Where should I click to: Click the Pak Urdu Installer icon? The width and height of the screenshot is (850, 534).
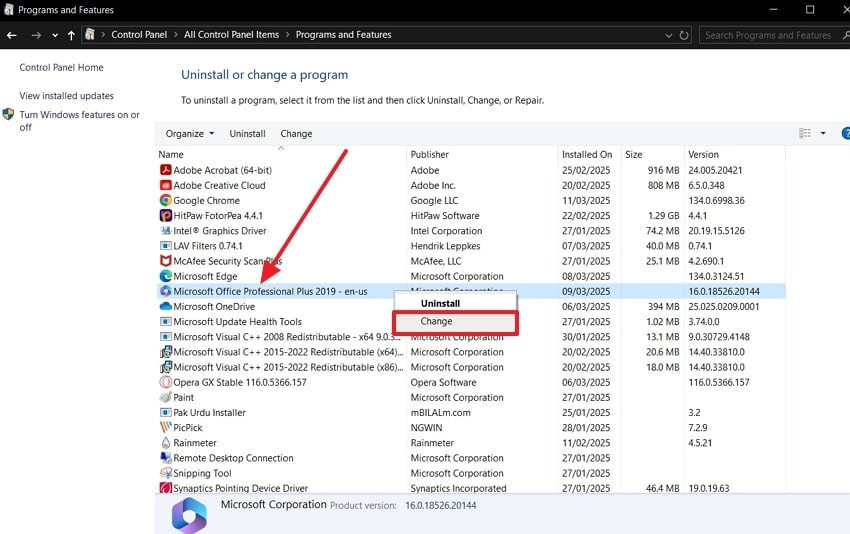click(166, 413)
